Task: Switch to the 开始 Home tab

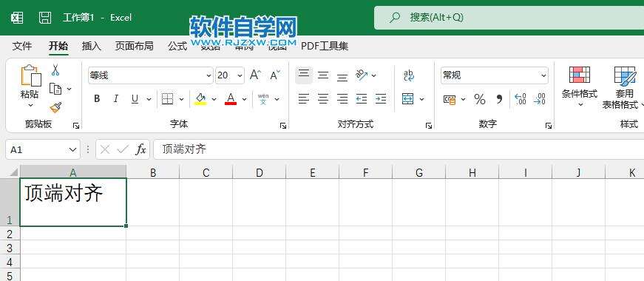Action: [x=58, y=46]
